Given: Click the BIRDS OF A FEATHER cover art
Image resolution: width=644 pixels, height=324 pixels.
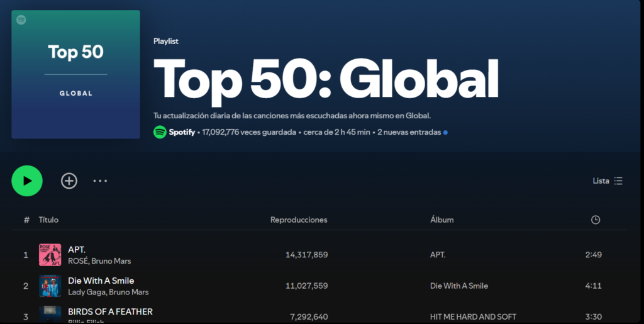Looking at the screenshot, I should (50, 314).
